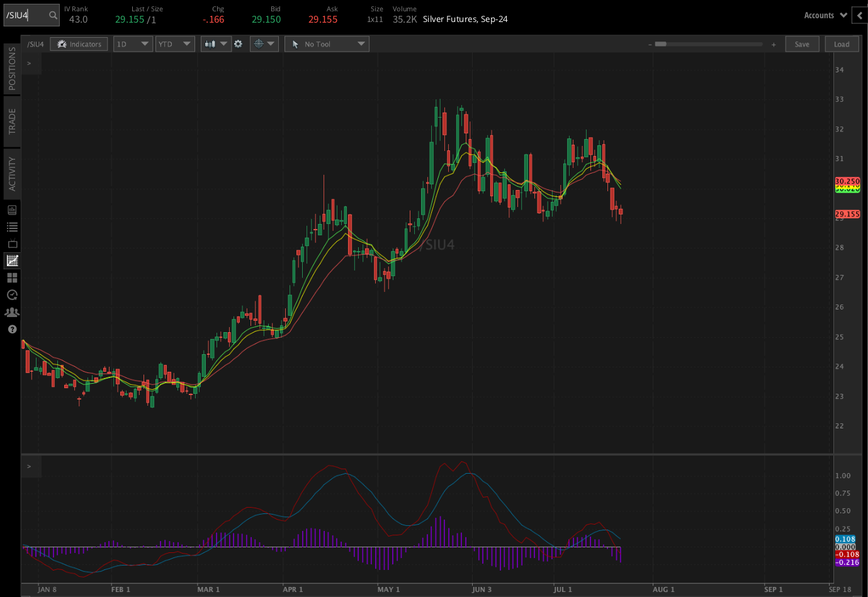Select the chart icon in the left sidebar
The image size is (868, 597).
click(x=11, y=260)
